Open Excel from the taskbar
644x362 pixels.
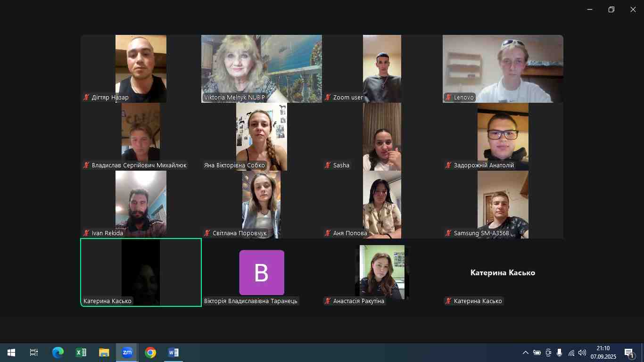point(81,353)
